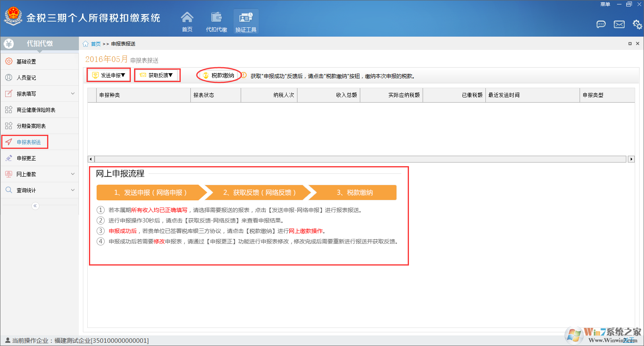Screen dimensions: 644x346
Task: Open the 发送申报 dropdown
Action: click(x=109, y=75)
